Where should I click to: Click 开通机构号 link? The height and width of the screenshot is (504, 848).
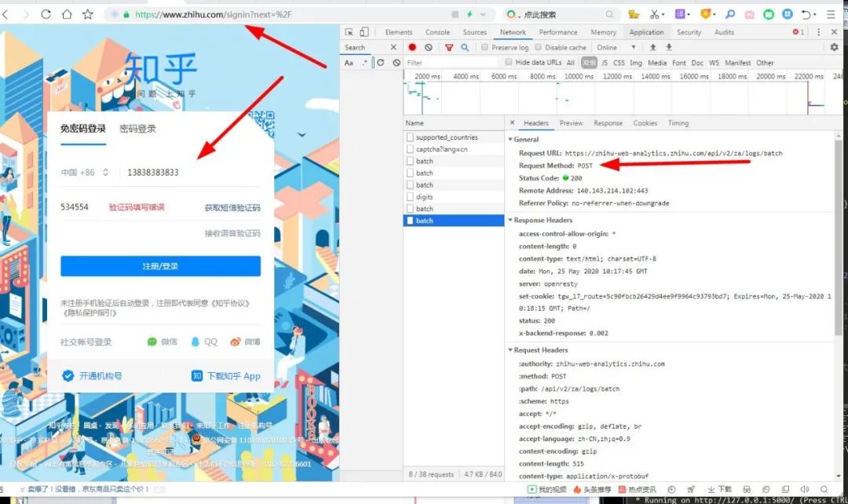[92, 376]
